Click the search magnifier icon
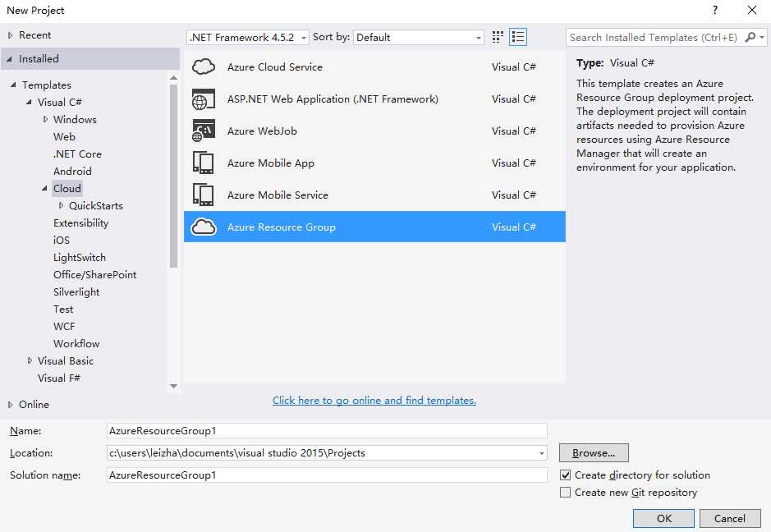The image size is (771, 532). click(x=750, y=38)
